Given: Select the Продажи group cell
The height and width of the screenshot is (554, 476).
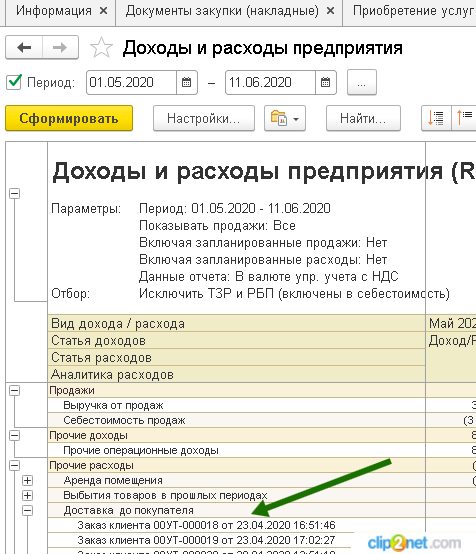Looking at the screenshot, I should tap(236, 390).
